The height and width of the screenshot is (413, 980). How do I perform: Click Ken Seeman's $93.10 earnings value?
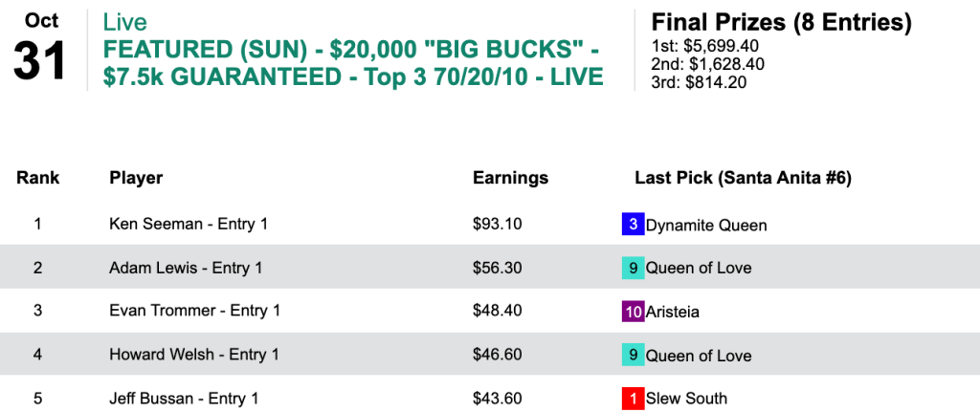pos(497,225)
